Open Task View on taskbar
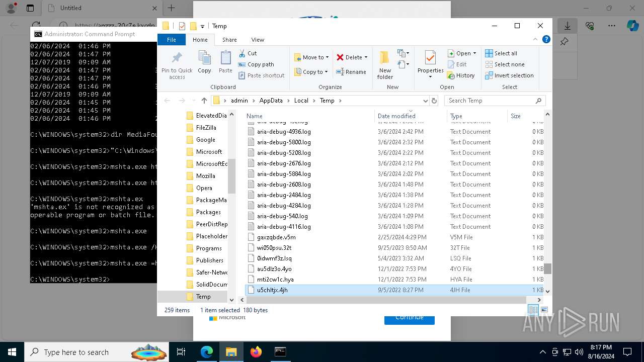This screenshot has width=644, height=362. click(181, 352)
